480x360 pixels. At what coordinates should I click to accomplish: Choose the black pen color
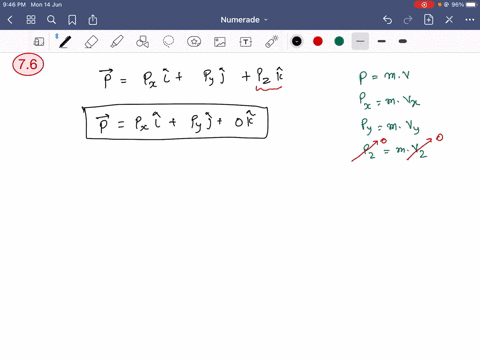click(297, 41)
